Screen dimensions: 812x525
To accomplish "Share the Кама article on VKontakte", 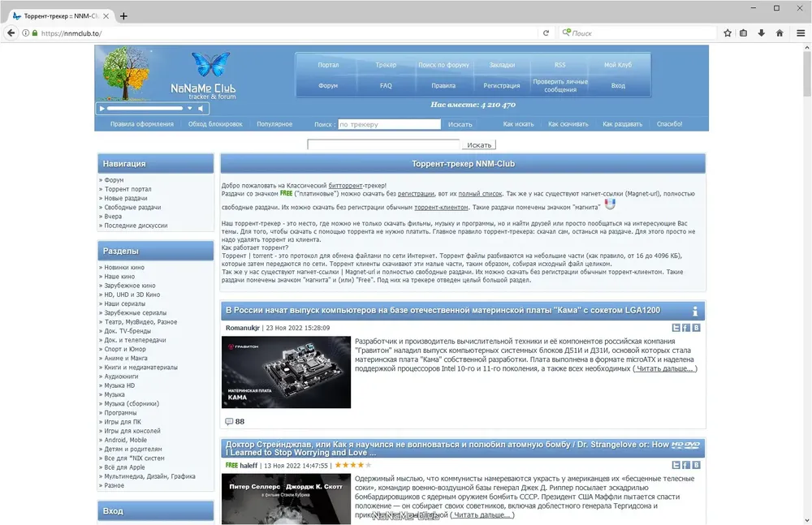I will (696, 328).
